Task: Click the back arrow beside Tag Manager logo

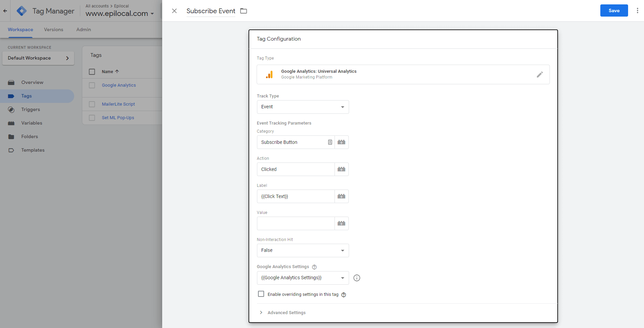Action: point(5,11)
